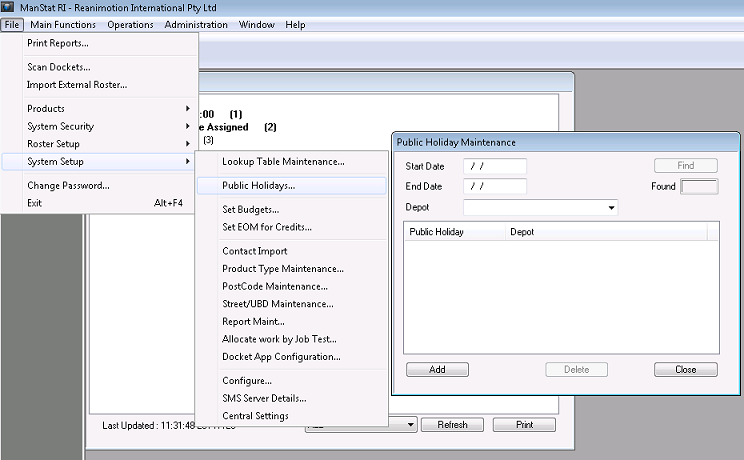Expand the Products submenu
Viewport: 744px width, 460px height.
(x=46, y=108)
